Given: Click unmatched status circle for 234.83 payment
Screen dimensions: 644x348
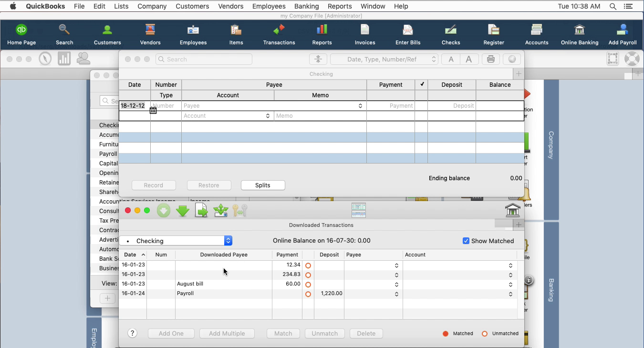Looking at the screenshot, I should pos(308,275).
